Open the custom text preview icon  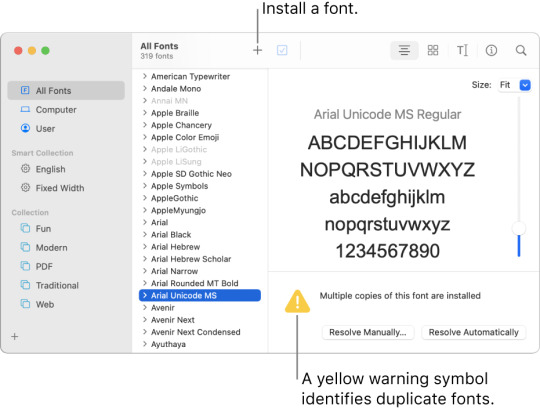point(462,50)
